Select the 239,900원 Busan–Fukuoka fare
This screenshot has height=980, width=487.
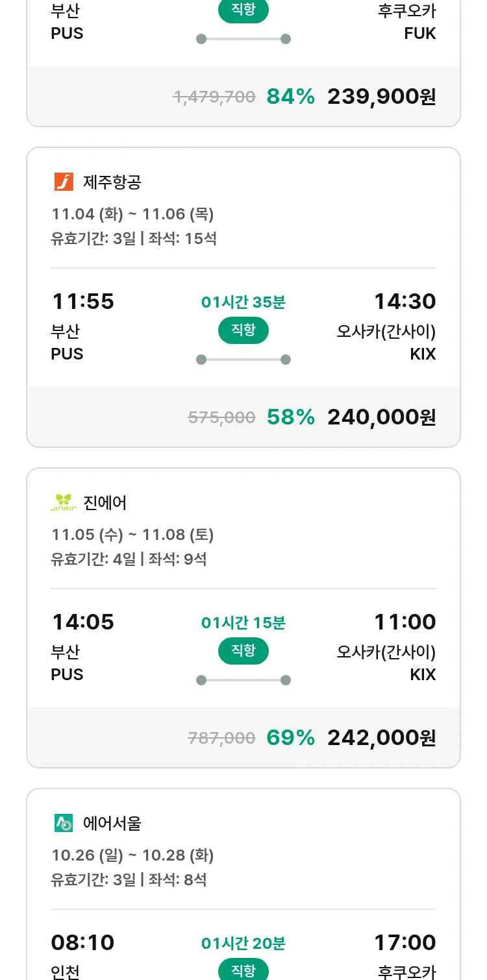point(381,97)
